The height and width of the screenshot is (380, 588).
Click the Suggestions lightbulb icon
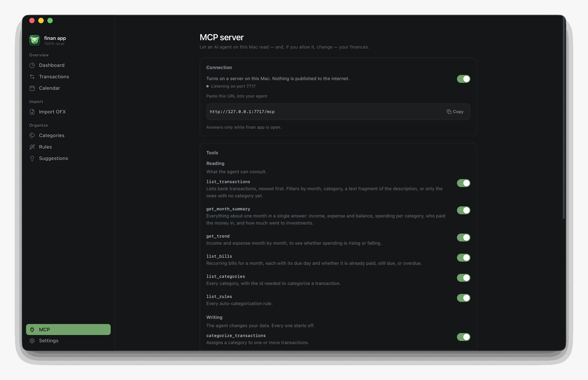click(x=32, y=158)
